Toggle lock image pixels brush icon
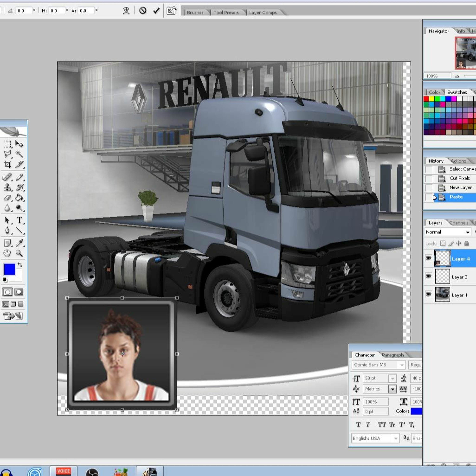 tap(451, 243)
